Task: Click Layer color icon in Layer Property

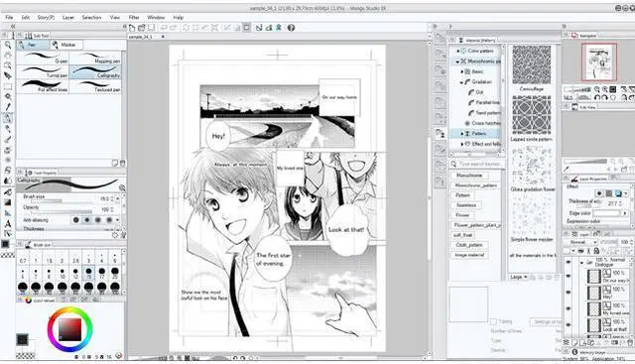Action: pos(618,193)
